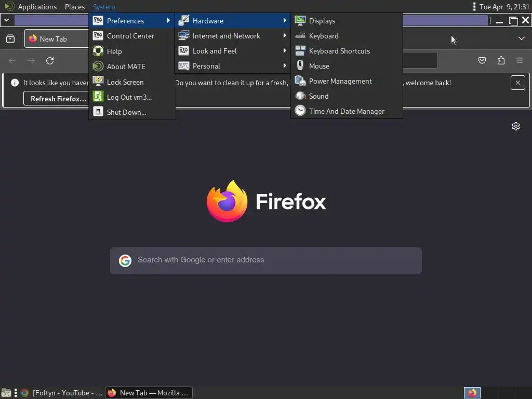Screen dimensions: 532x399
Task: Open Mouse preferences
Action: 347,66
